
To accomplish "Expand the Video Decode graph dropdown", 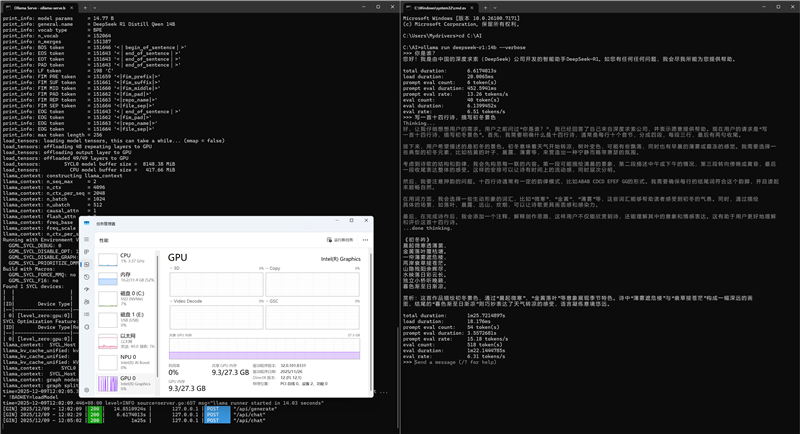I will pos(172,301).
